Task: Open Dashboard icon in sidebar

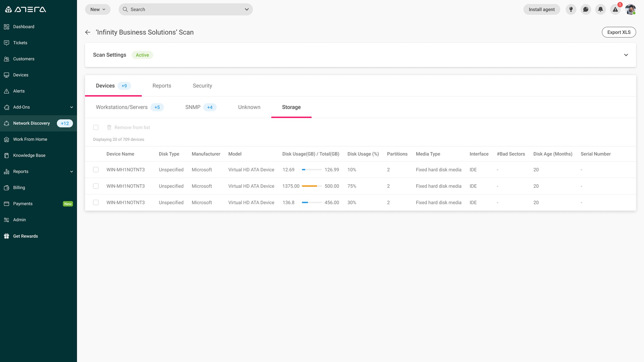Action: click(x=6, y=27)
